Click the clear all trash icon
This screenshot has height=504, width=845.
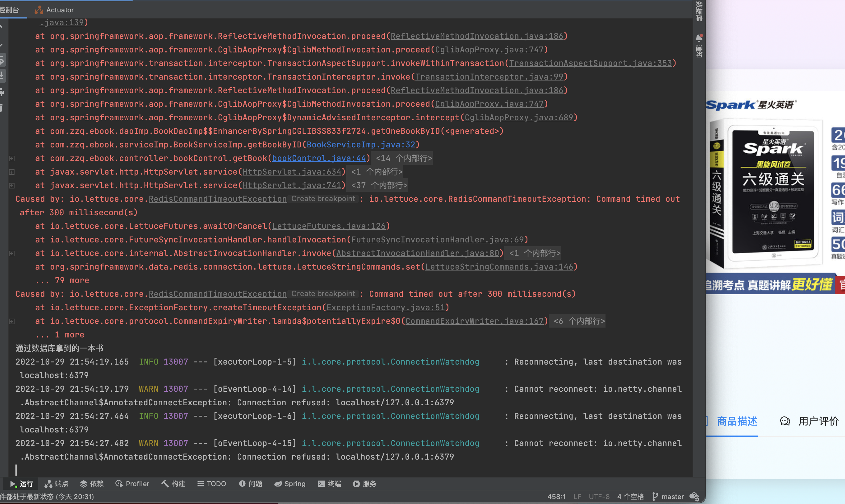point(2,108)
